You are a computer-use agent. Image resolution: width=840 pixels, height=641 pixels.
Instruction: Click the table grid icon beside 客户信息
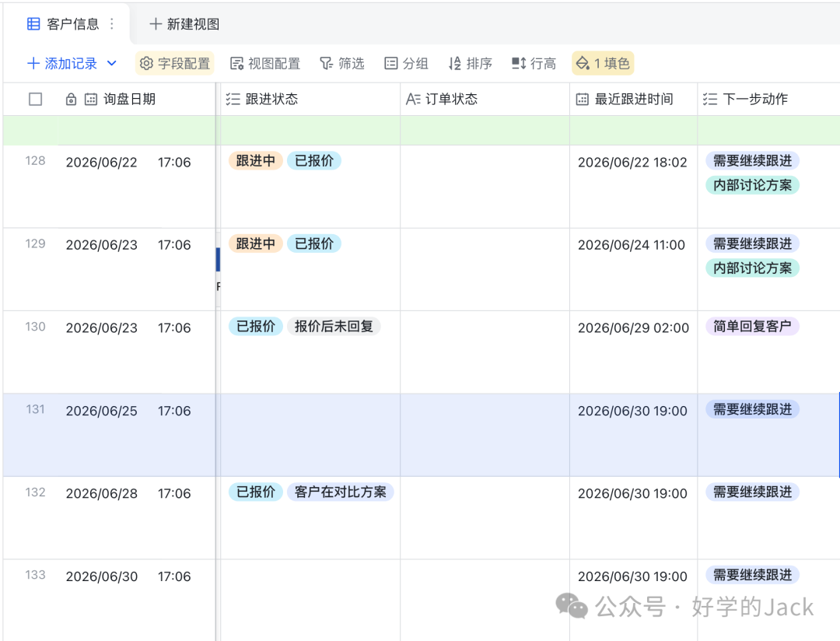point(33,23)
